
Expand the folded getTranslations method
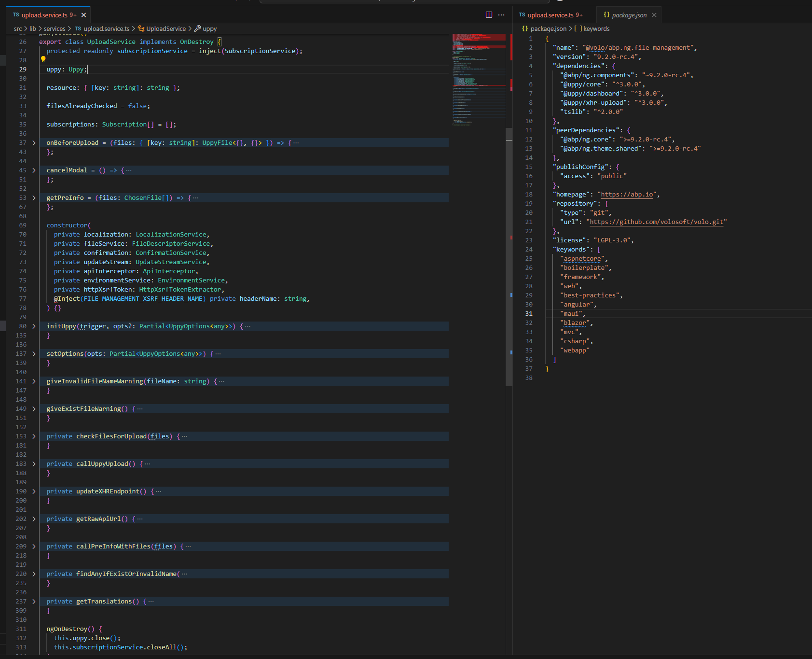point(34,602)
